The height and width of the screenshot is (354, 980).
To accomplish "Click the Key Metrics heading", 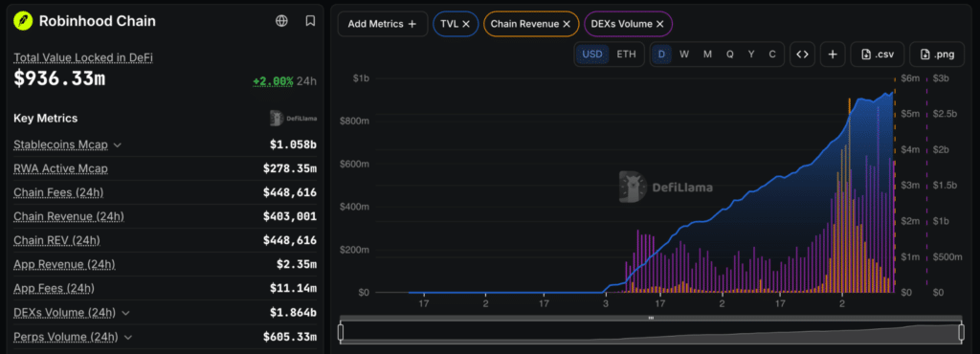I will pyautogui.click(x=46, y=119).
